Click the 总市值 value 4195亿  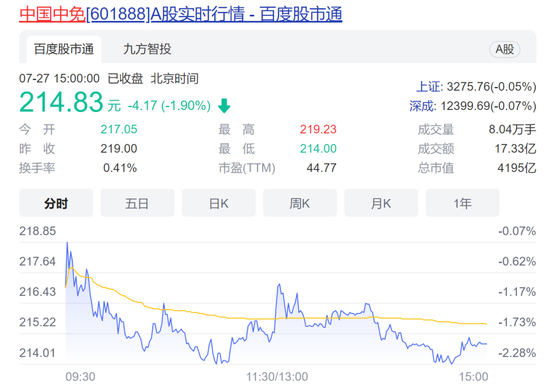point(517,168)
